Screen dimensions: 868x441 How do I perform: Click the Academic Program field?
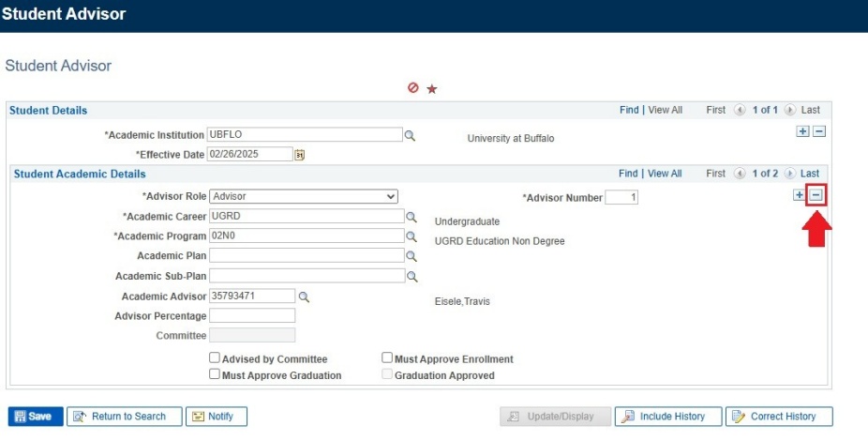click(x=307, y=236)
